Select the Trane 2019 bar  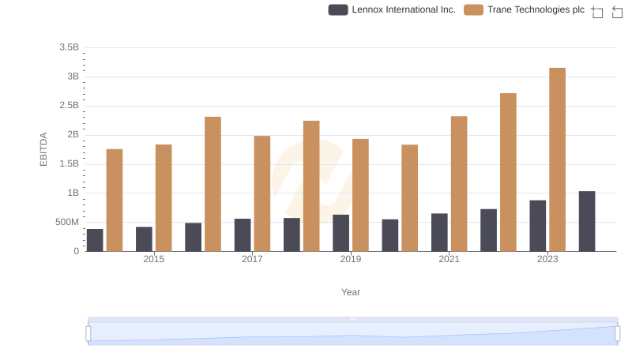click(360, 195)
